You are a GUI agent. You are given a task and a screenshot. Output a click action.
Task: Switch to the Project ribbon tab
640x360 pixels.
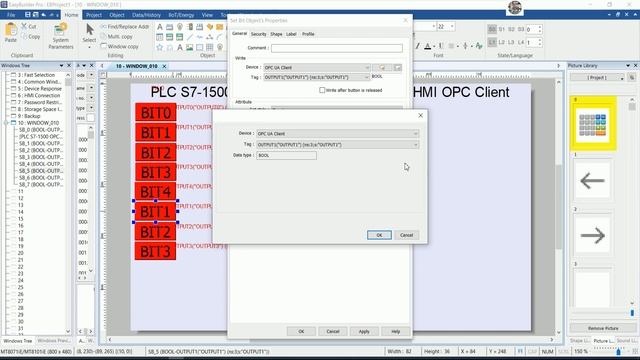click(x=93, y=15)
